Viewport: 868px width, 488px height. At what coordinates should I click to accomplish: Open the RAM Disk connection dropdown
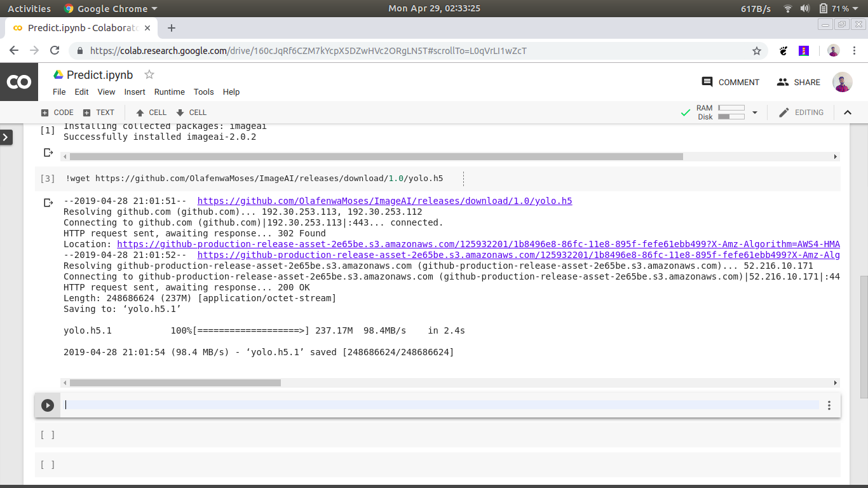click(x=755, y=112)
